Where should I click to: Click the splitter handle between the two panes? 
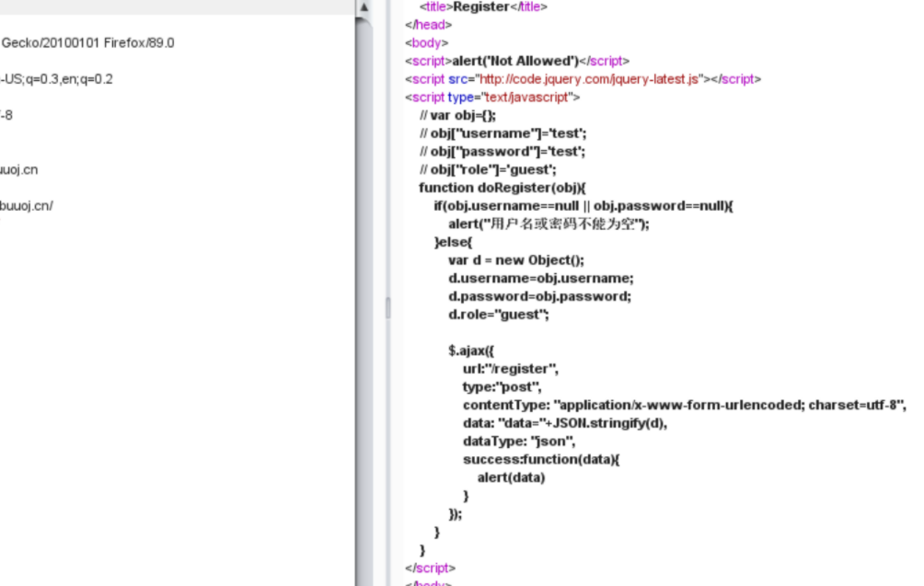click(387, 307)
